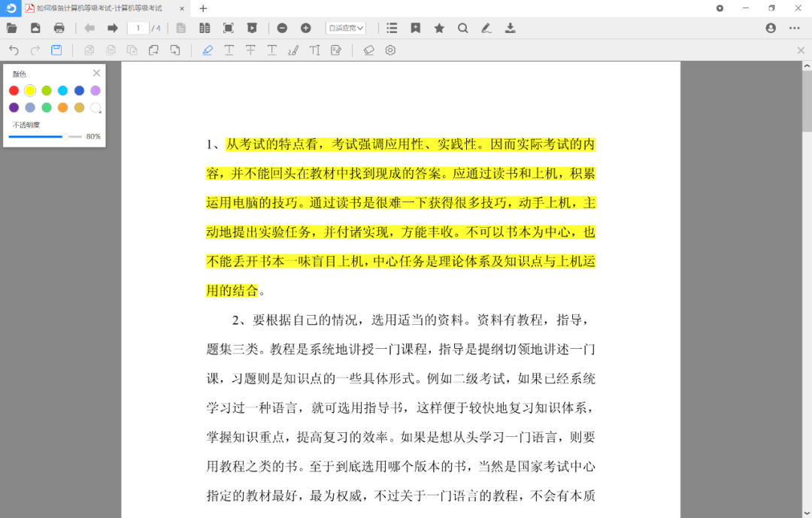Open annotation settings via gear icon
The image size is (812, 518).
[x=390, y=50]
